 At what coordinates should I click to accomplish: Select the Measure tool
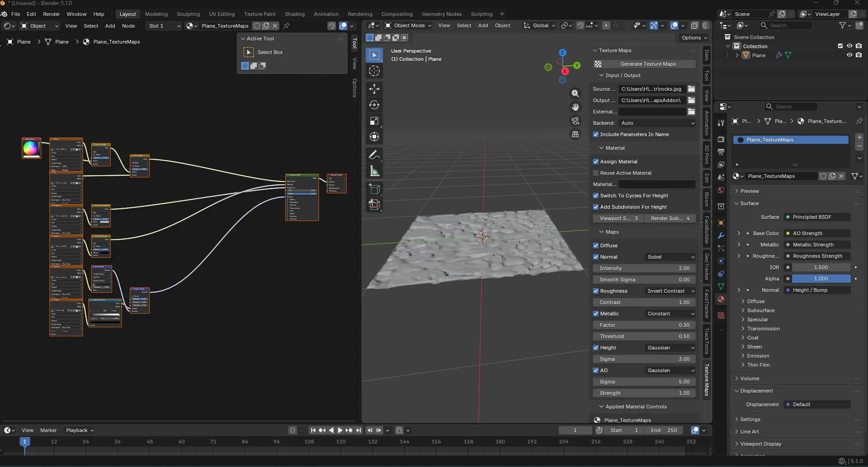[374, 171]
